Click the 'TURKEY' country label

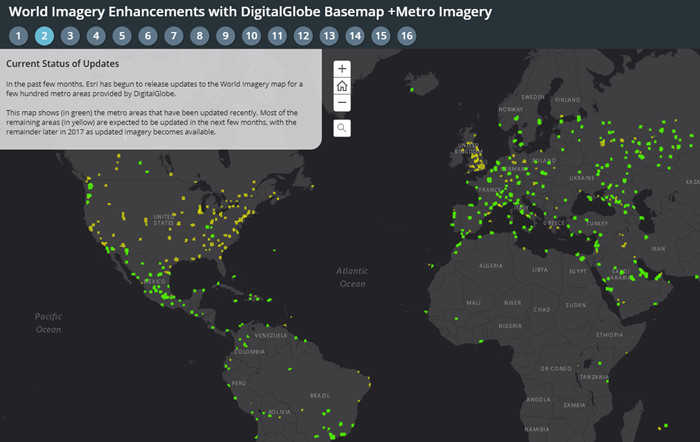click(597, 223)
